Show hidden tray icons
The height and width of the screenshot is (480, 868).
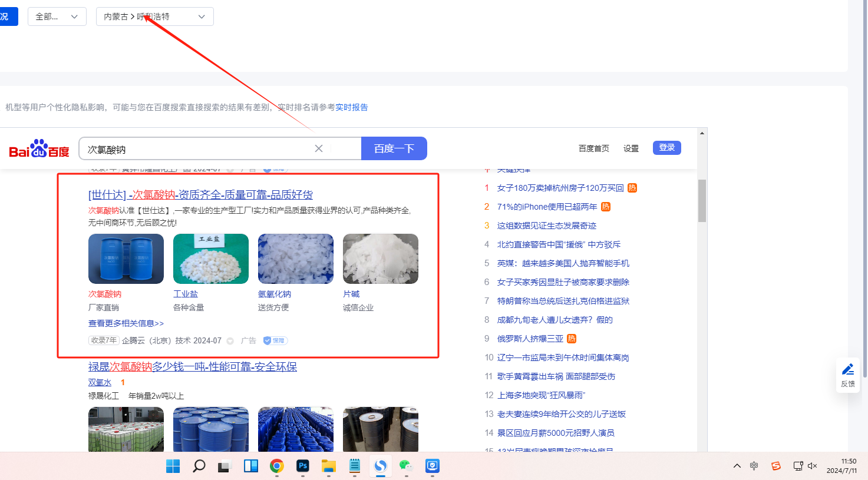click(x=737, y=466)
